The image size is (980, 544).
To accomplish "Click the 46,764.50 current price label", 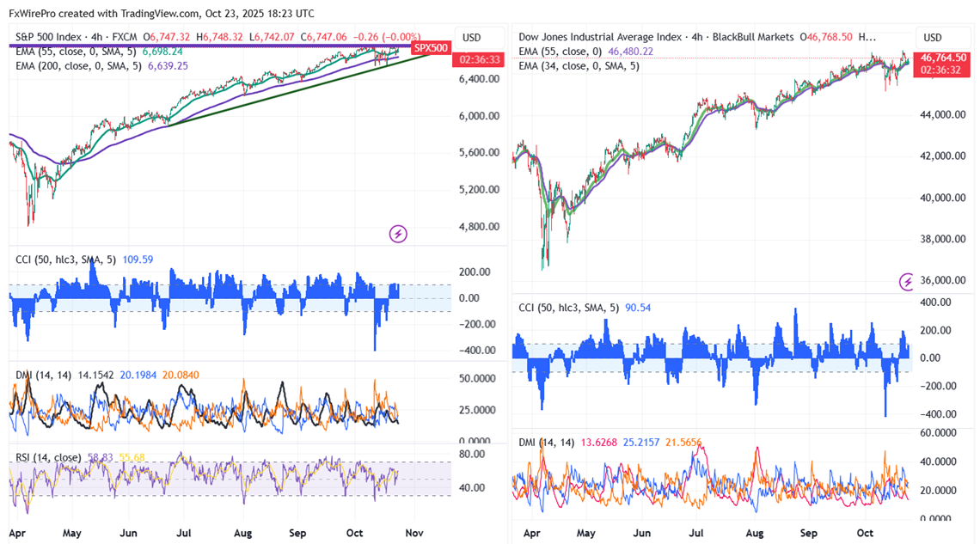I will click(943, 58).
